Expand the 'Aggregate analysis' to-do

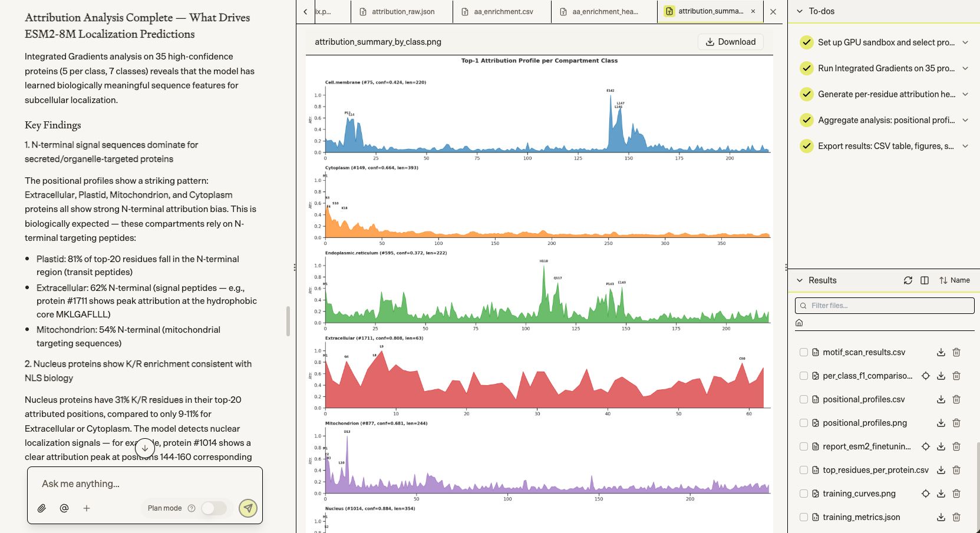pyautogui.click(x=965, y=120)
